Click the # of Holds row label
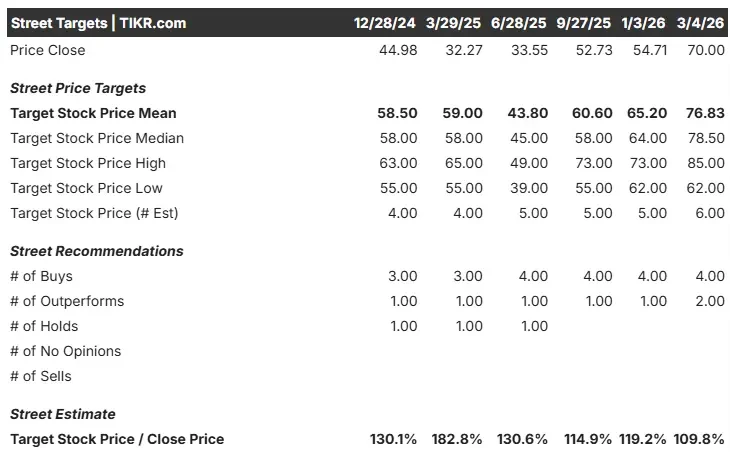Screen dimensions: 730x459 click(44, 326)
